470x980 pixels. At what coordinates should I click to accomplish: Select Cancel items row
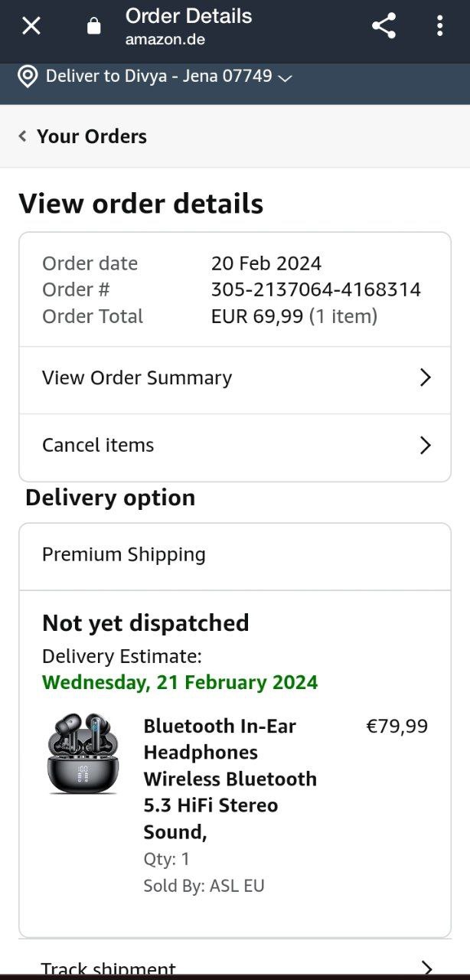tap(98, 446)
